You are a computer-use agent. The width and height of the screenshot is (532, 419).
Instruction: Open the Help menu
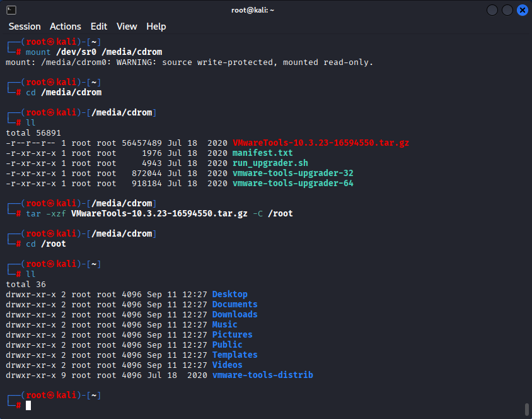point(156,27)
